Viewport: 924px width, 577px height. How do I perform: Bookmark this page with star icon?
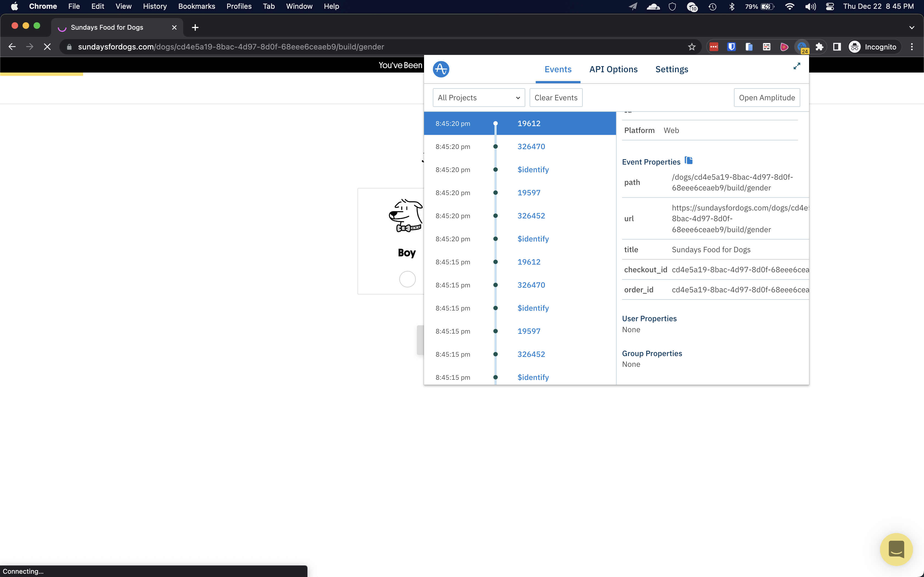coord(691,47)
